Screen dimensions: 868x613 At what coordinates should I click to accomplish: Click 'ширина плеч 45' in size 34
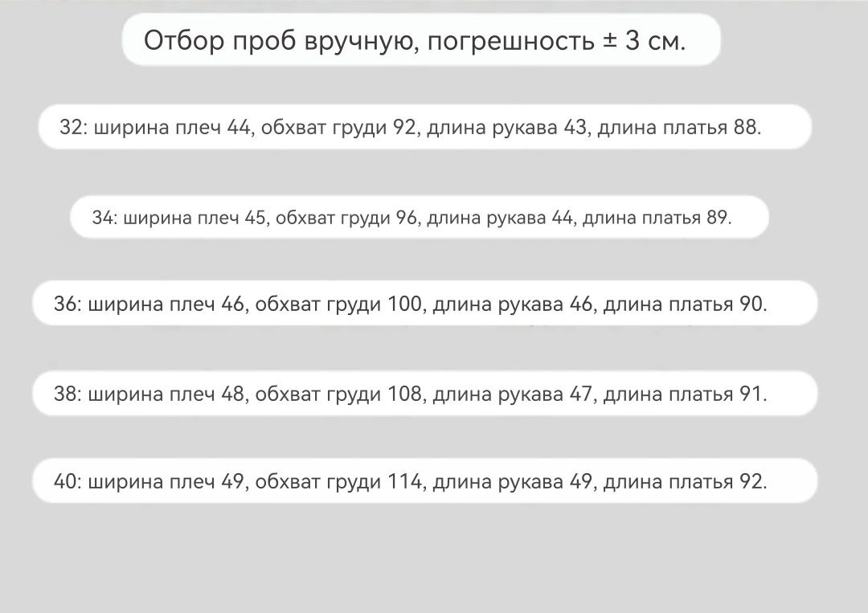click(x=194, y=218)
